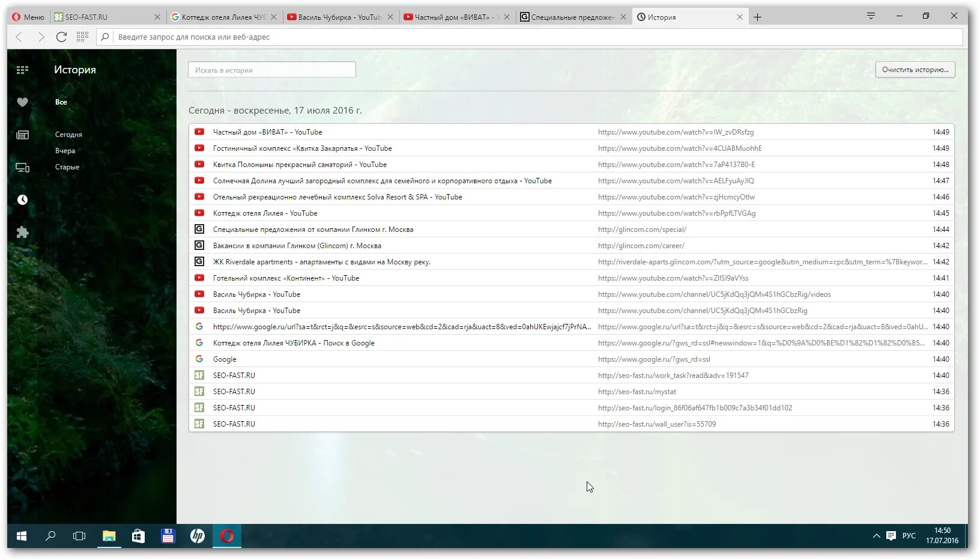Switch to Василь Чубирка YouTube tab
This screenshot has width=980, height=560.
click(x=340, y=17)
